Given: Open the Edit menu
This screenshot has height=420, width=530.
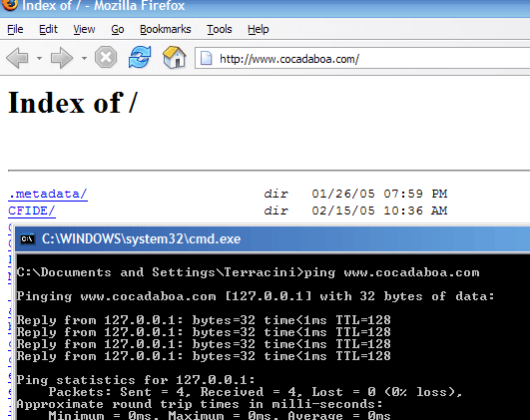Looking at the screenshot, I should 48,29.
